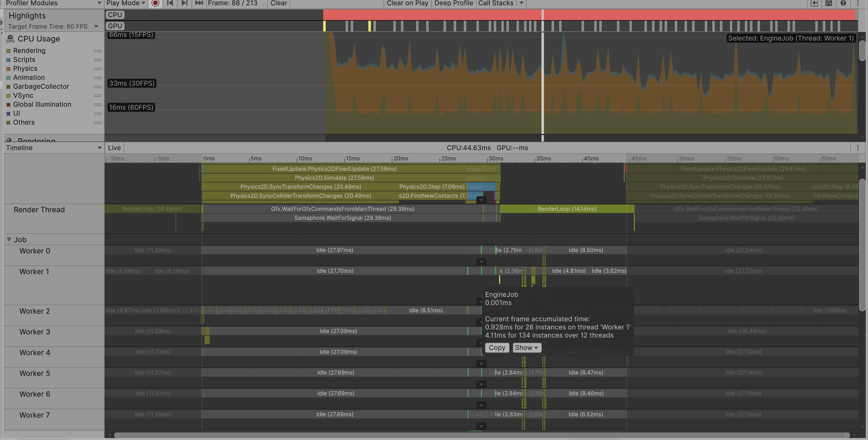Load saved profiler data icon

[814, 3]
